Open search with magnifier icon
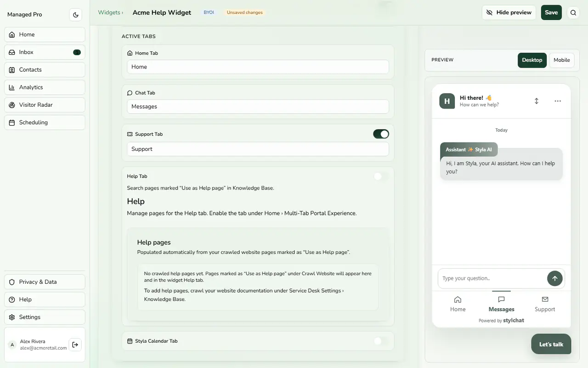Viewport: 588px width, 368px height. [573, 13]
